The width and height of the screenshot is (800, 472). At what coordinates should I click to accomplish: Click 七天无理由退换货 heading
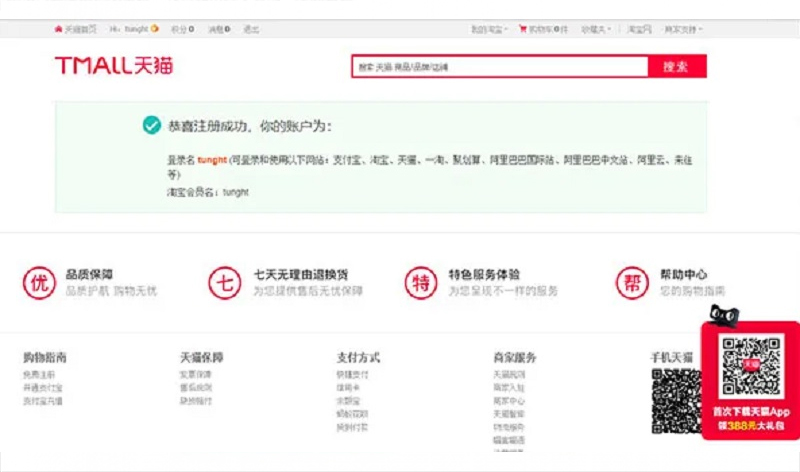(x=301, y=275)
